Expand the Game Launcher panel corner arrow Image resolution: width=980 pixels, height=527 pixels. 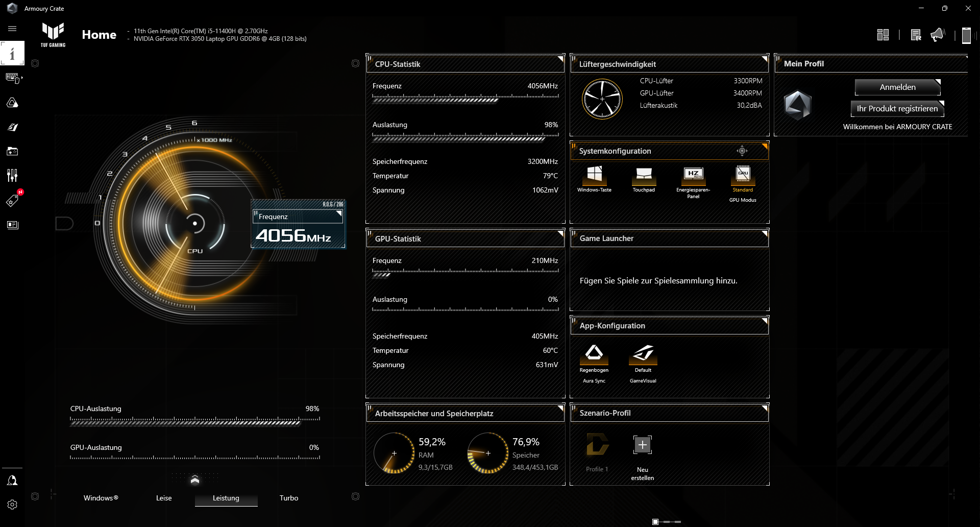pos(764,234)
